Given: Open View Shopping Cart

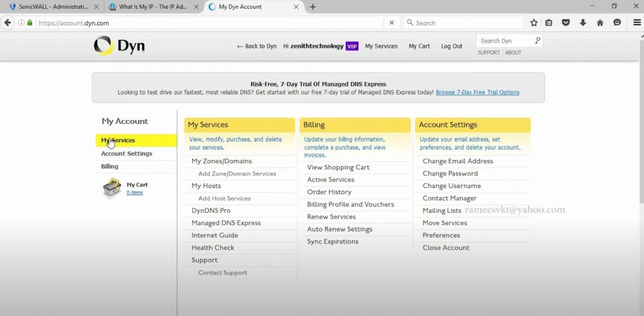Looking at the screenshot, I should 338,167.
